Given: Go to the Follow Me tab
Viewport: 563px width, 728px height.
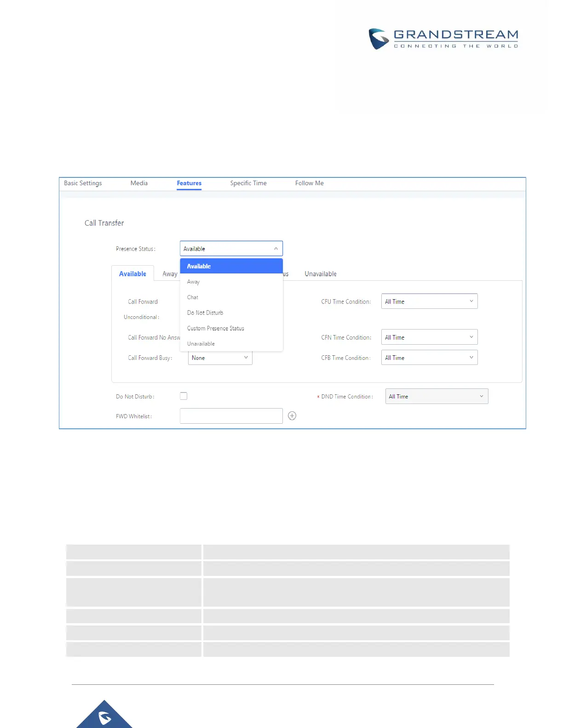Looking at the screenshot, I should click(x=310, y=183).
